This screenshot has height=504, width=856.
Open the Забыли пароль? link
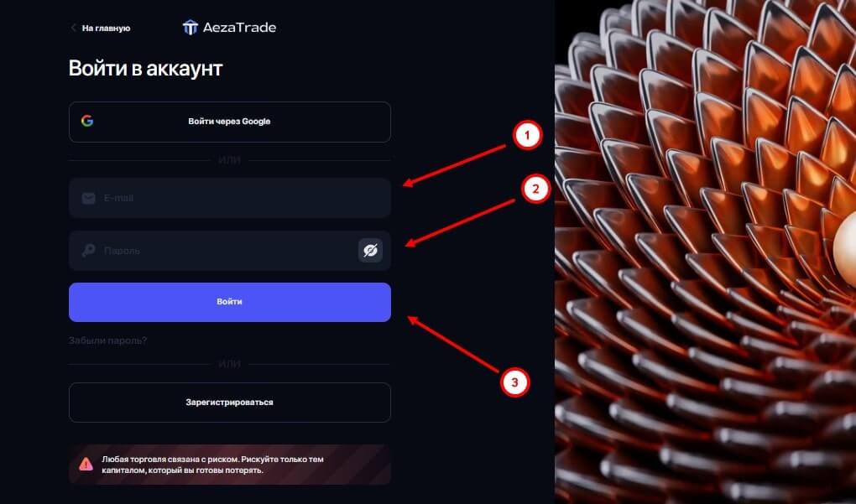pos(107,340)
